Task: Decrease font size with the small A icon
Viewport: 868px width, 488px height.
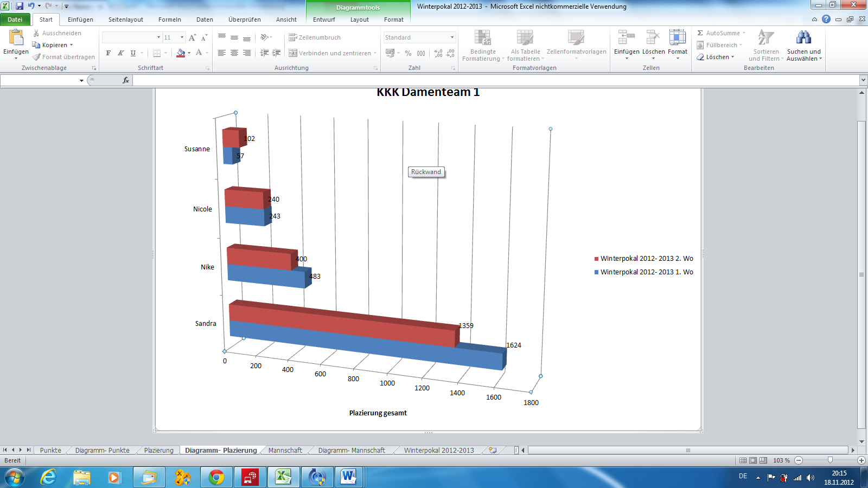Action: 204,37
